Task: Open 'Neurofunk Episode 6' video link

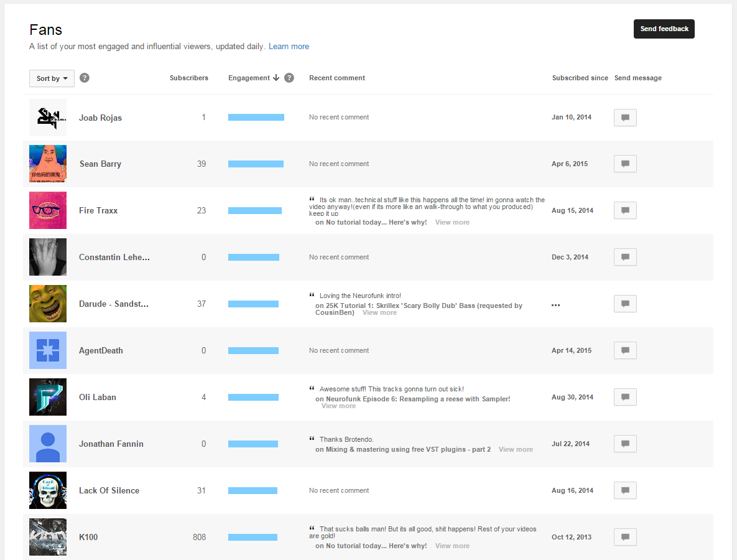Action: coord(418,399)
